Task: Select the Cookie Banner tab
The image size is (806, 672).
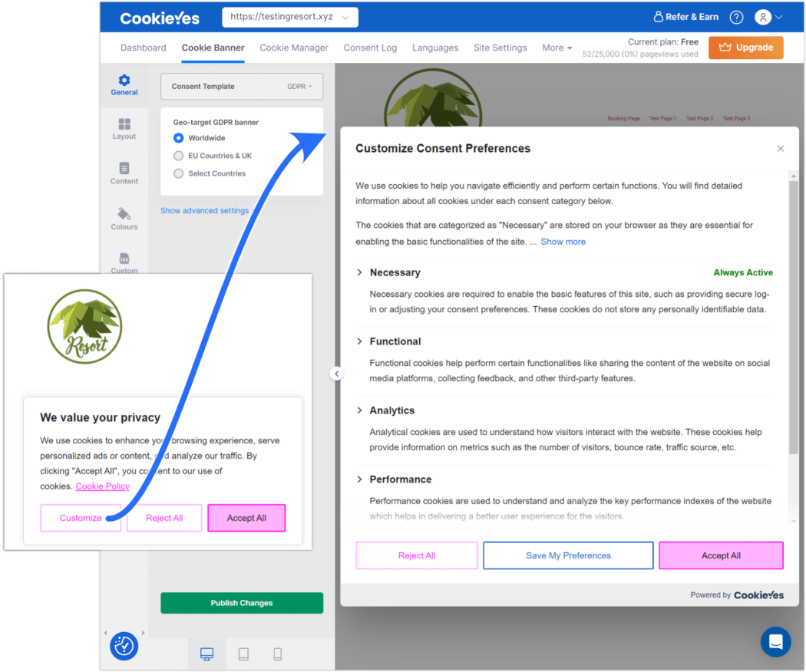Action: pos(213,48)
